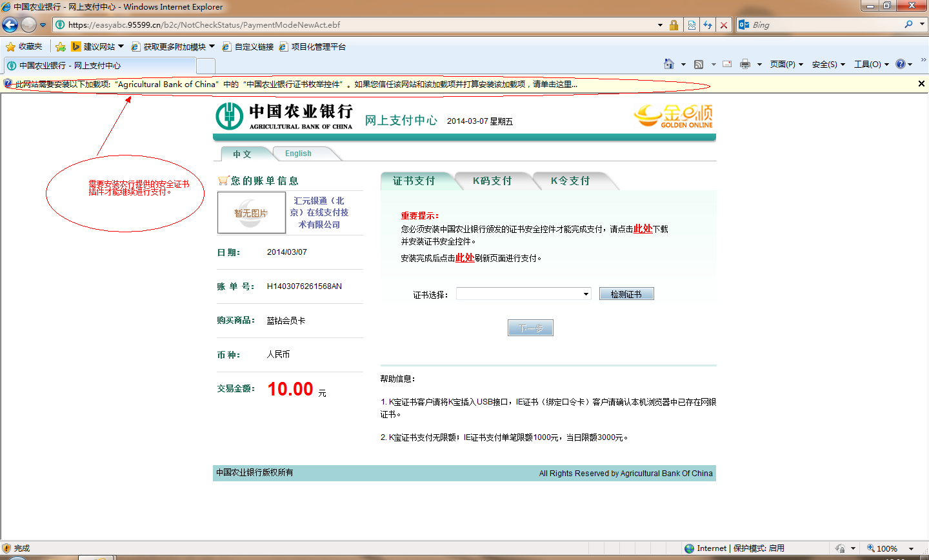This screenshot has width=929, height=560.
Task: Click the Read Mail envelope icon
Action: click(727, 64)
